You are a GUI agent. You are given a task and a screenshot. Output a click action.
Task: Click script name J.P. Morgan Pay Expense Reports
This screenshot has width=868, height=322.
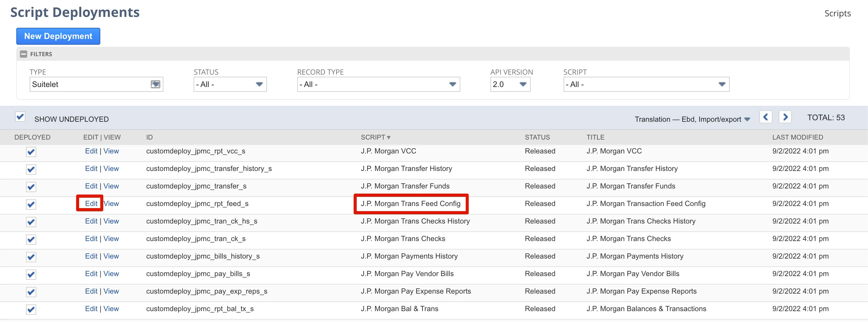tap(416, 291)
